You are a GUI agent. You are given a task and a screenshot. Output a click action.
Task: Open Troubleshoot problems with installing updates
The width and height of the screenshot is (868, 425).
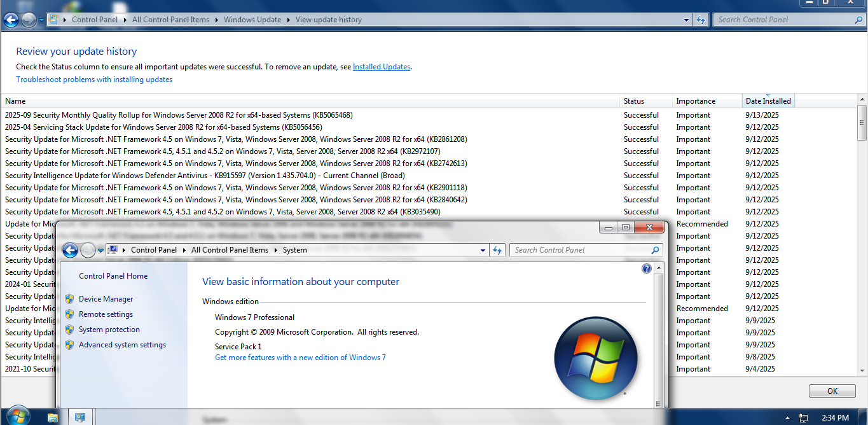pyautogui.click(x=94, y=80)
